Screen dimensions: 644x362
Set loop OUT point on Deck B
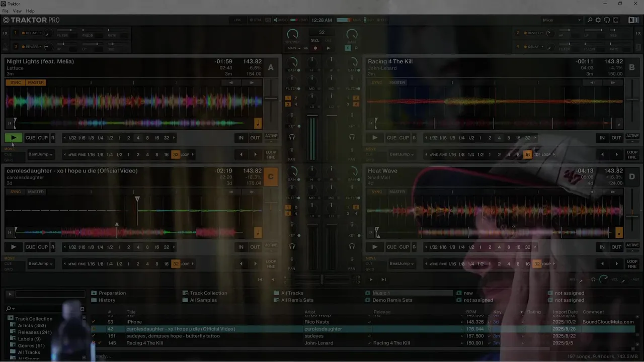coord(616,138)
